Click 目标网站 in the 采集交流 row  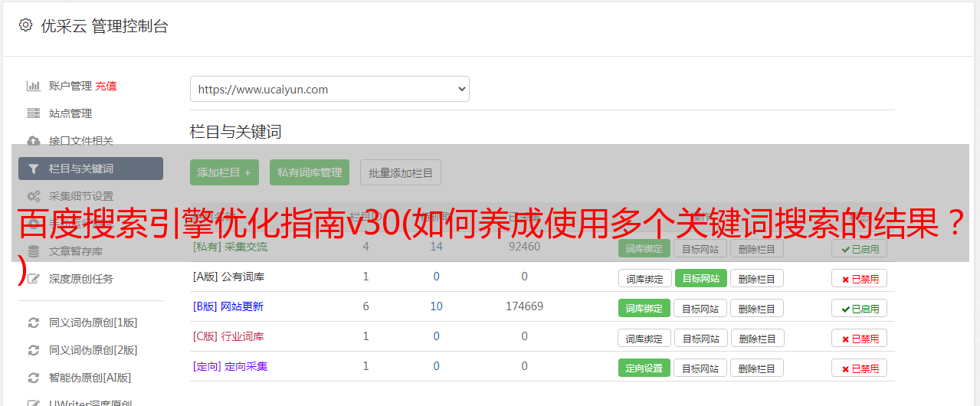[x=701, y=249]
